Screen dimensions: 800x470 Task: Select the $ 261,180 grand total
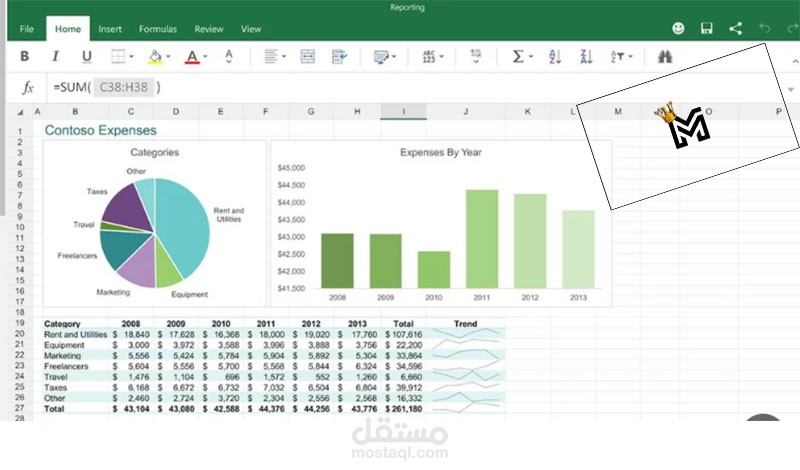pyautogui.click(x=404, y=409)
